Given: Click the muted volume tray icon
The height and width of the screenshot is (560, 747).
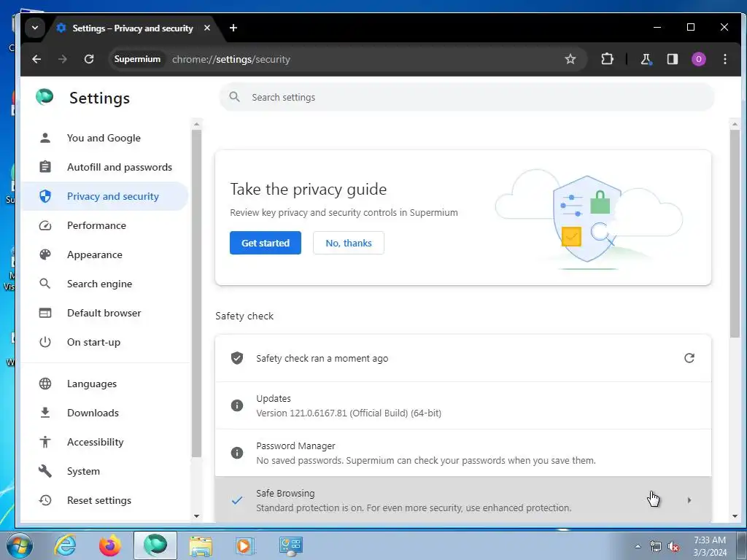Looking at the screenshot, I should [673, 547].
